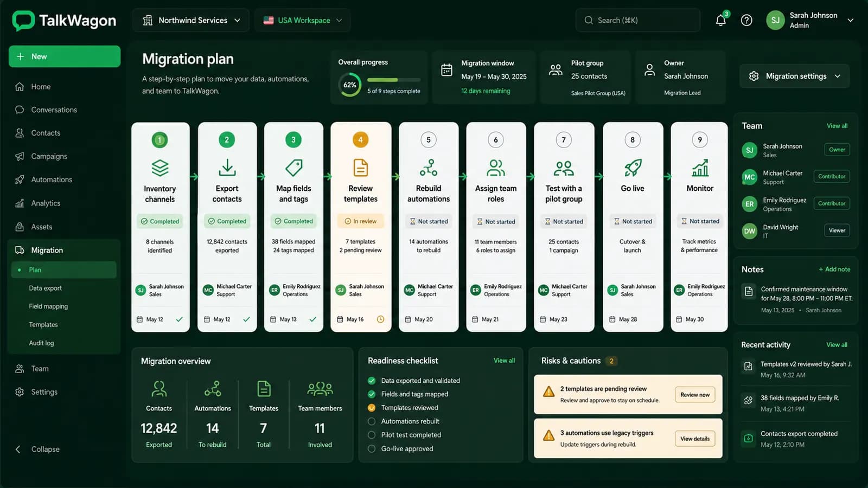Click the Templates icon in Migration overview
Image resolution: width=868 pixels, height=488 pixels.
[x=264, y=389]
